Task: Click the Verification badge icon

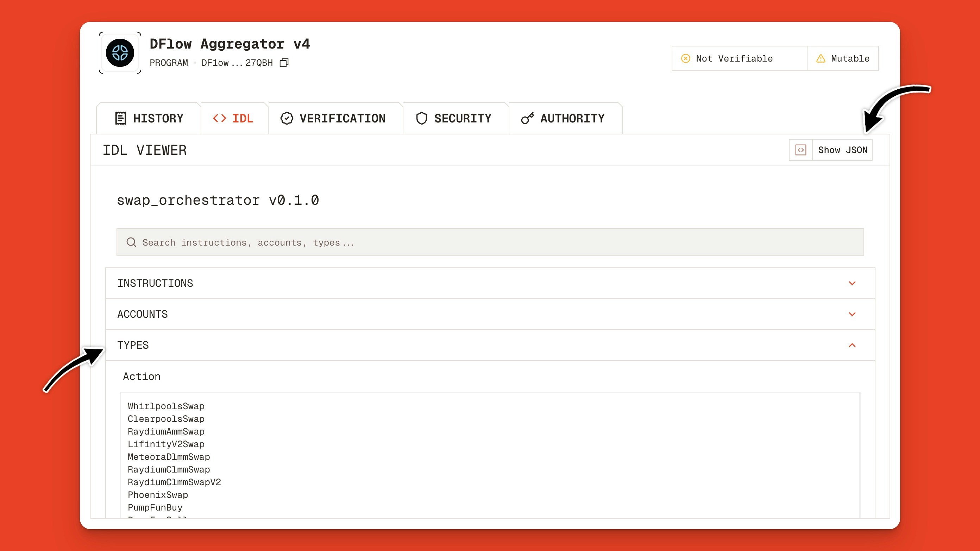Action: tap(287, 118)
